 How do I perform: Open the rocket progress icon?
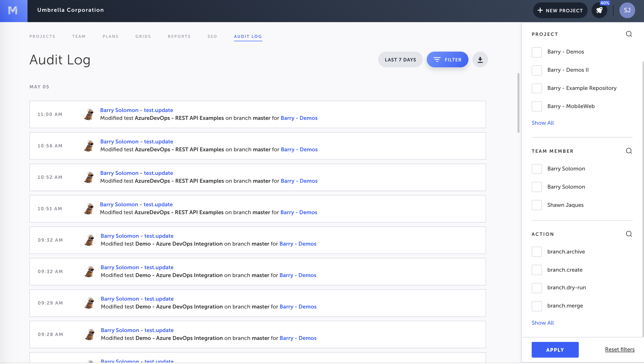pyautogui.click(x=599, y=11)
